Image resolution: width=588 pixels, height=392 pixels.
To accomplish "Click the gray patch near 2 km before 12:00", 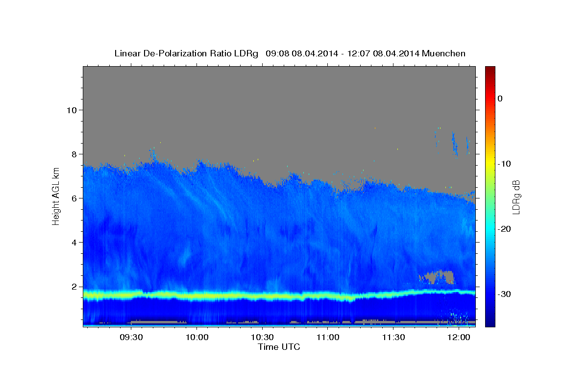I will click(438, 277).
